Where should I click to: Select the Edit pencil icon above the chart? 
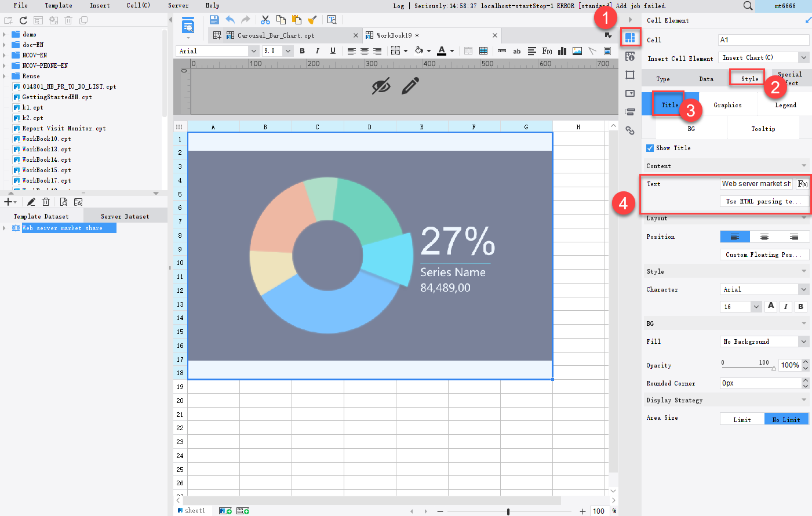412,85
